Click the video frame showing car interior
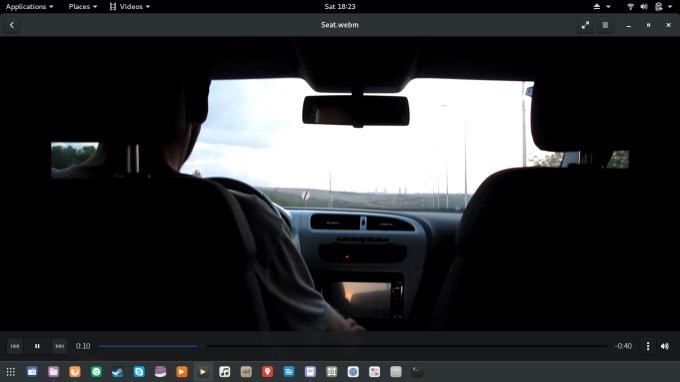Screen dimensions: 680x382 (340, 184)
